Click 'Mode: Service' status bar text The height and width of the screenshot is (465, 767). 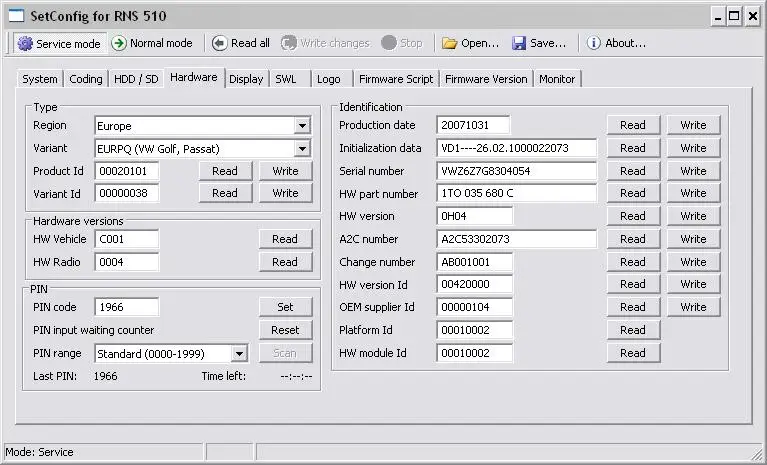[39, 452]
